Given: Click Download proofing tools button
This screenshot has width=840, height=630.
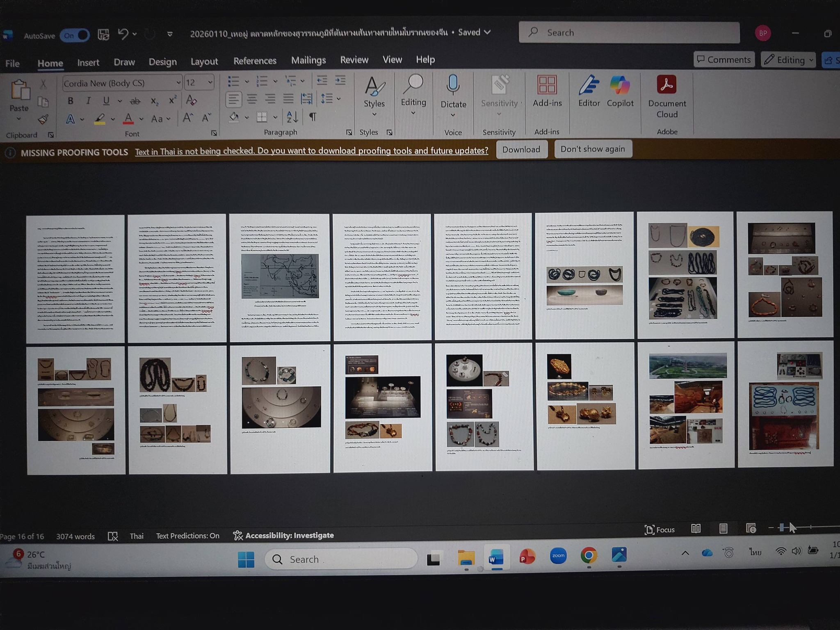Looking at the screenshot, I should click(x=521, y=150).
